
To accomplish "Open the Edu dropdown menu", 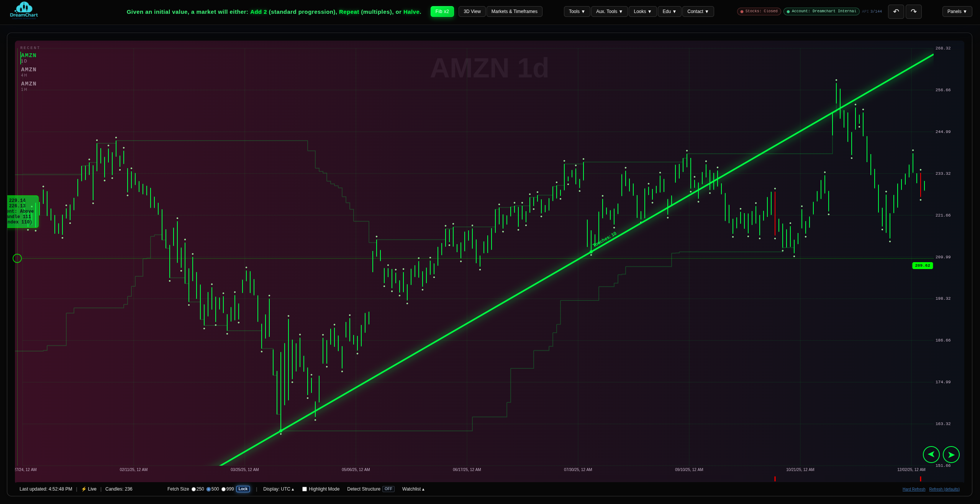I will (x=669, y=11).
